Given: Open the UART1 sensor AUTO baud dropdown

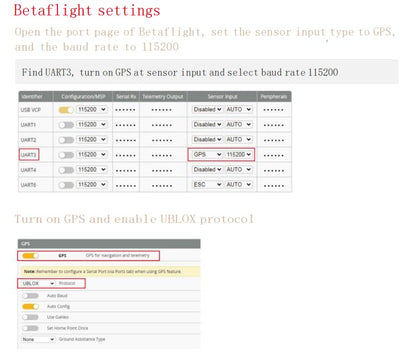Looking at the screenshot, I should 238,124.
